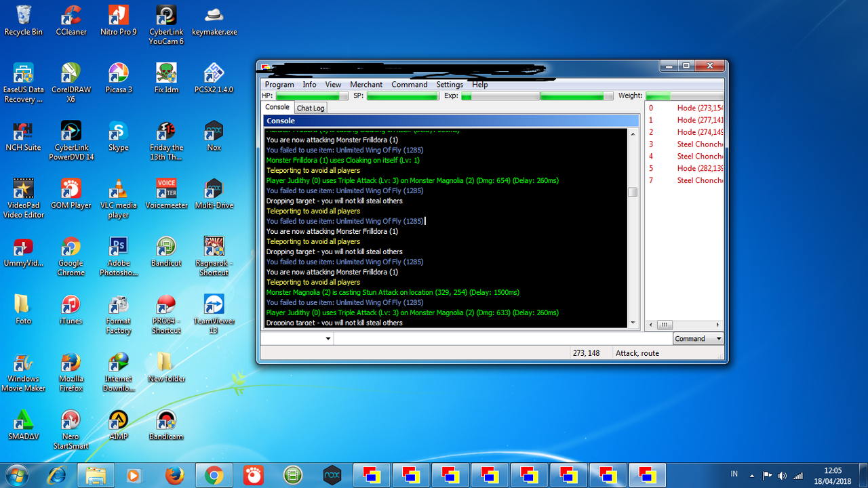Select row 7 Steel Chonchon in list
868x488 pixels.
(x=685, y=180)
